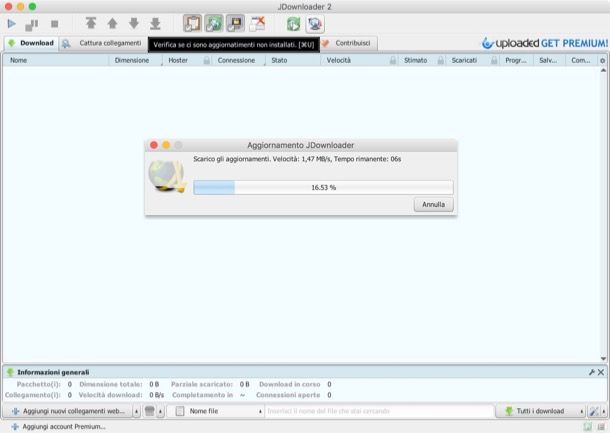The image size is (610, 433).
Task: Click green status bar icon bottom right
Action: (588, 427)
